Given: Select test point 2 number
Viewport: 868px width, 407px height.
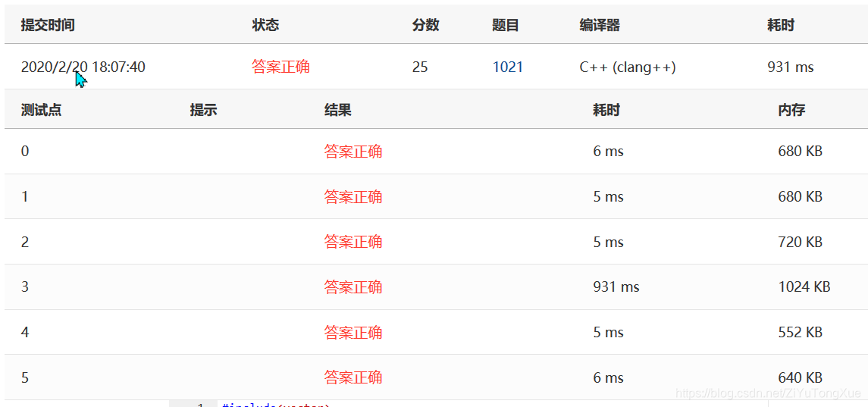Looking at the screenshot, I should pos(25,242).
